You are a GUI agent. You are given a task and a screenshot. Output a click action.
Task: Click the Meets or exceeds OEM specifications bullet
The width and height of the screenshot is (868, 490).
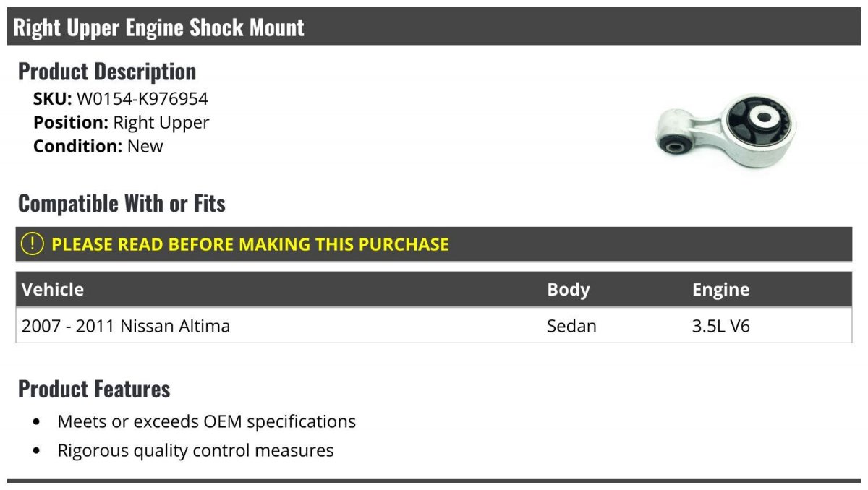pyautogui.click(x=207, y=421)
